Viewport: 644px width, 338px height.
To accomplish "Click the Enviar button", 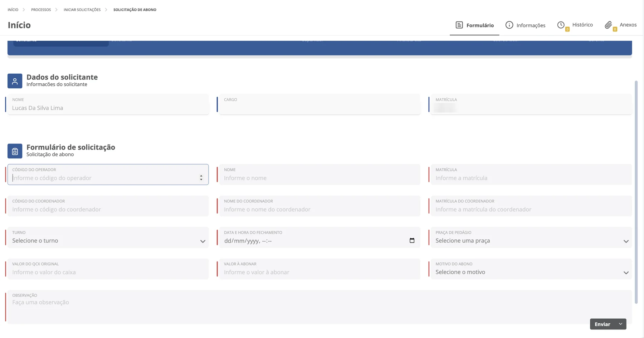I will coord(602,324).
